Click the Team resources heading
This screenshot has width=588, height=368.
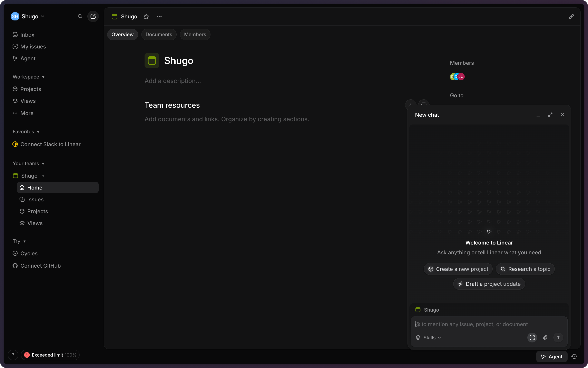(172, 105)
